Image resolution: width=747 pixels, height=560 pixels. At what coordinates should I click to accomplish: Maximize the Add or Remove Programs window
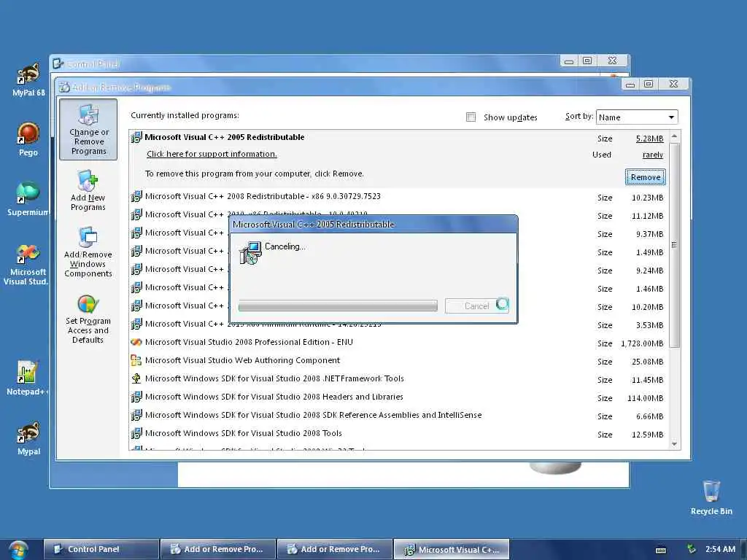coord(649,84)
